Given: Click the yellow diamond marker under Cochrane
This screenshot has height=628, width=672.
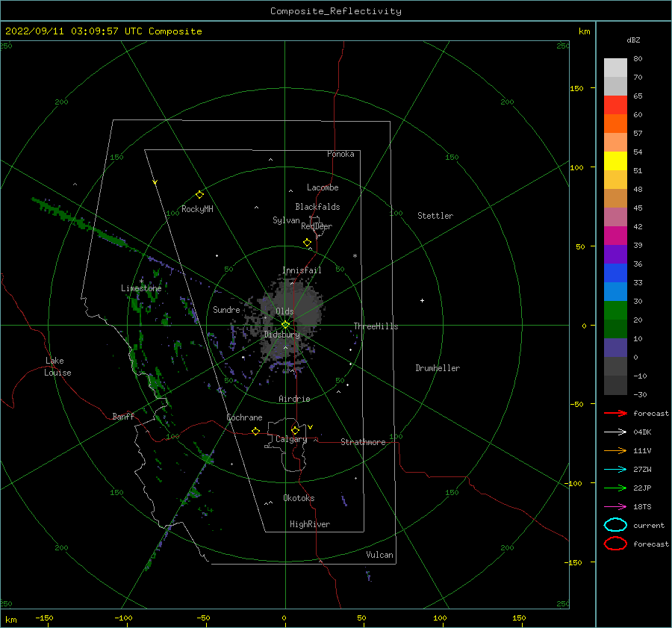Looking at the screenshot, I should [256, 432].
